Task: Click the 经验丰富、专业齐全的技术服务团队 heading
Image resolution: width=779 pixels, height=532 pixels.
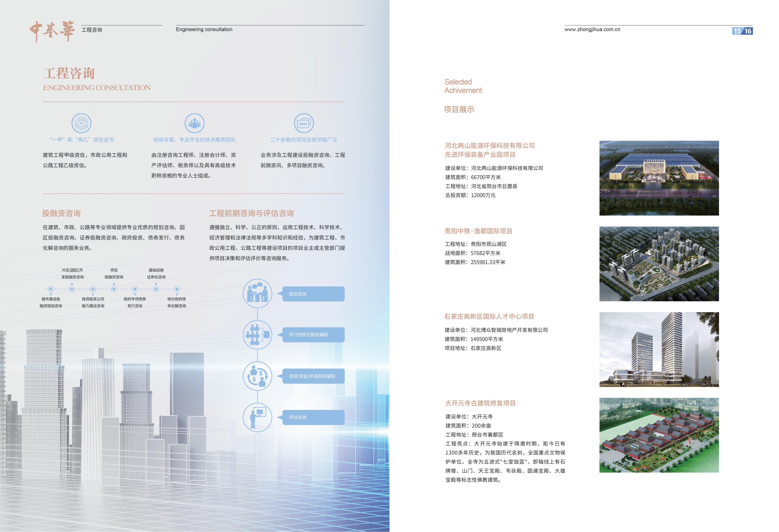Action: coord(194,140)
